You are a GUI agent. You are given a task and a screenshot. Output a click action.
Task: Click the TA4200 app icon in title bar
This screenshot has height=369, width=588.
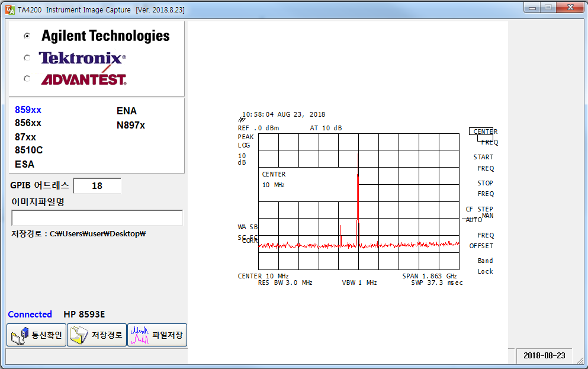click(10, 9)
